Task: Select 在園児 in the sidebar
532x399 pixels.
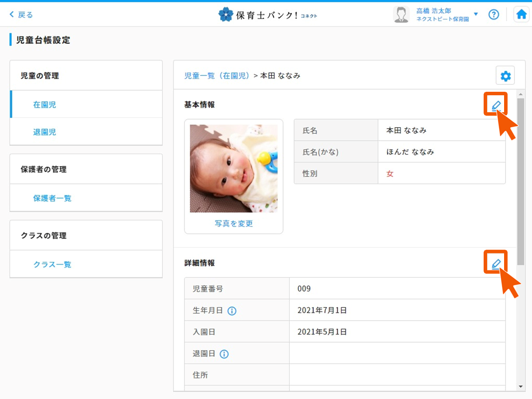Action: pyautogui.click(x=45, y=105)
